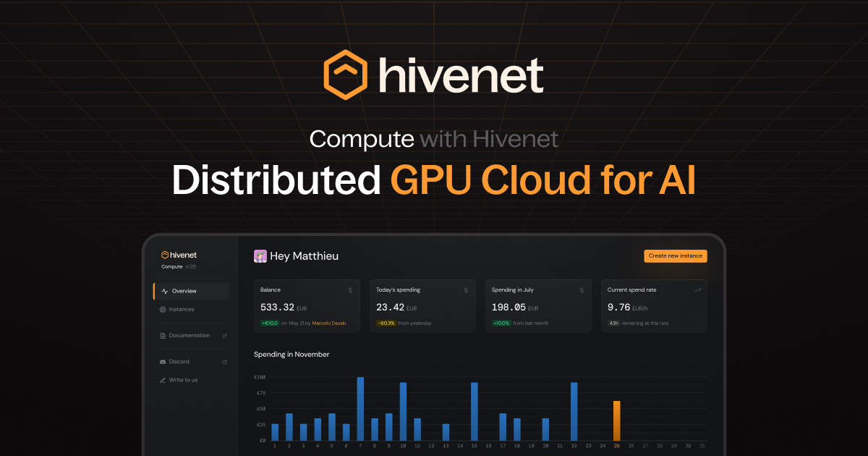868x456 pixels.
Task: Open Documentation via its external-link arrow icon
Action: click(225, 335)
